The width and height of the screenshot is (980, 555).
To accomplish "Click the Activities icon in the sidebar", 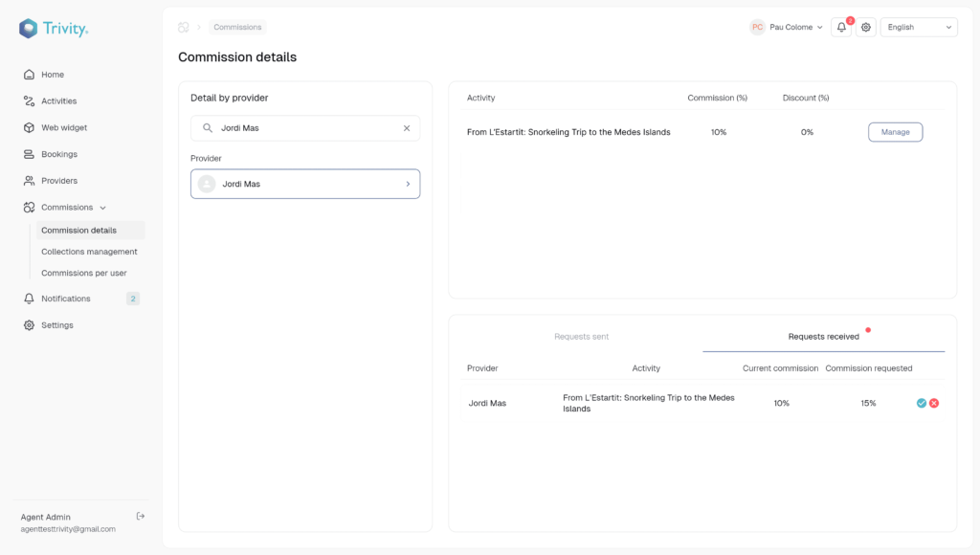I will (x=29, y=100).
